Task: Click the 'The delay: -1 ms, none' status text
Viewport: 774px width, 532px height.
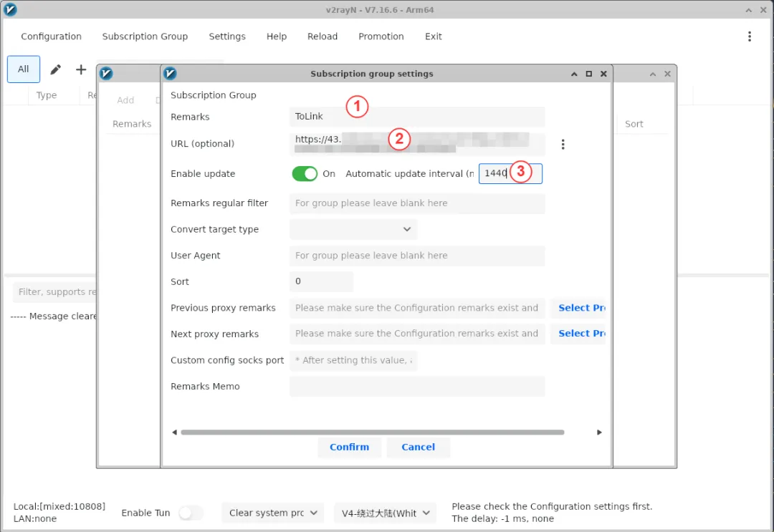Action: pos(502,518)
